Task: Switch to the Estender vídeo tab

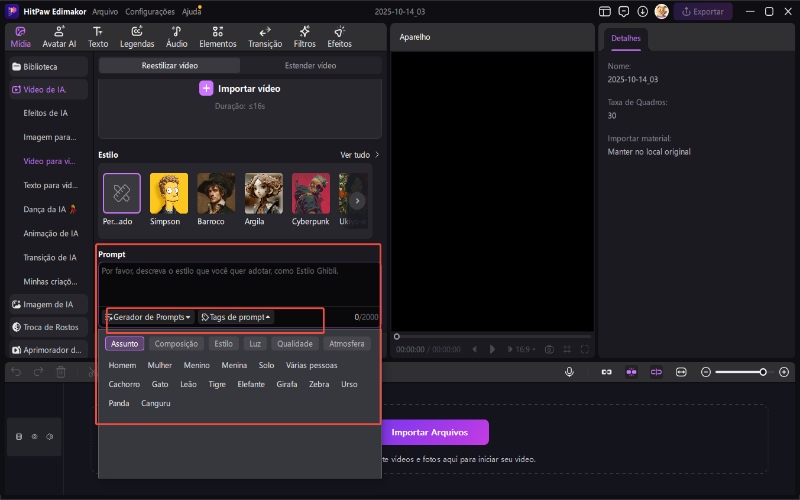Action: (310, 65)
